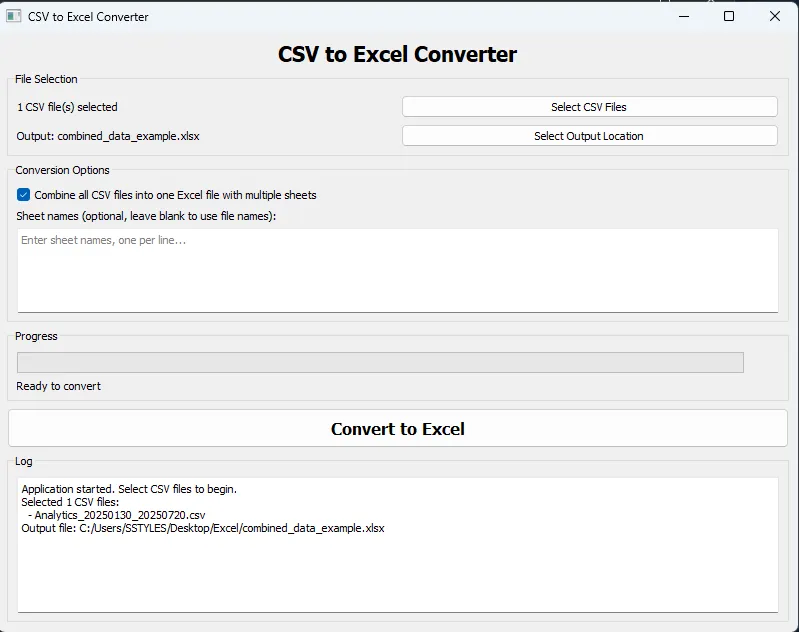Select the Analytics_20250130_20250720.csv log line
Screen dimensions: 799x632
click(x=117, y=515)
